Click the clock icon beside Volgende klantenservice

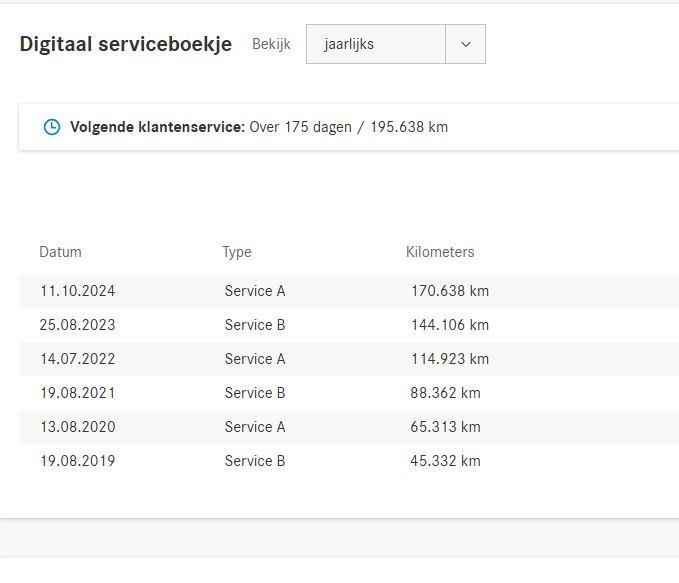pos(52,127)
